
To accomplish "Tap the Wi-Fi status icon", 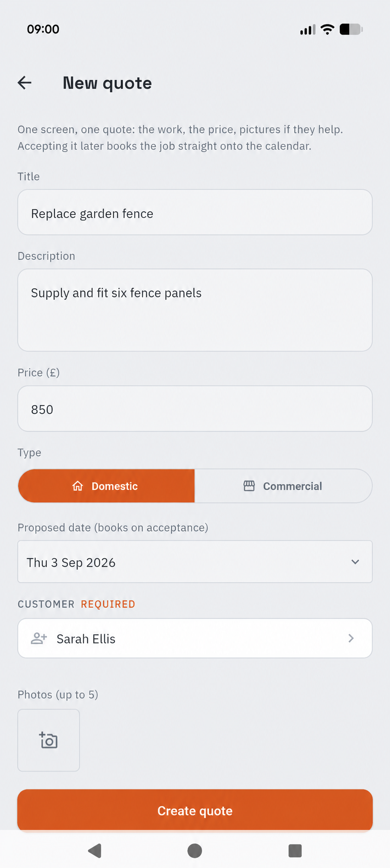I will tap(327, 29).
